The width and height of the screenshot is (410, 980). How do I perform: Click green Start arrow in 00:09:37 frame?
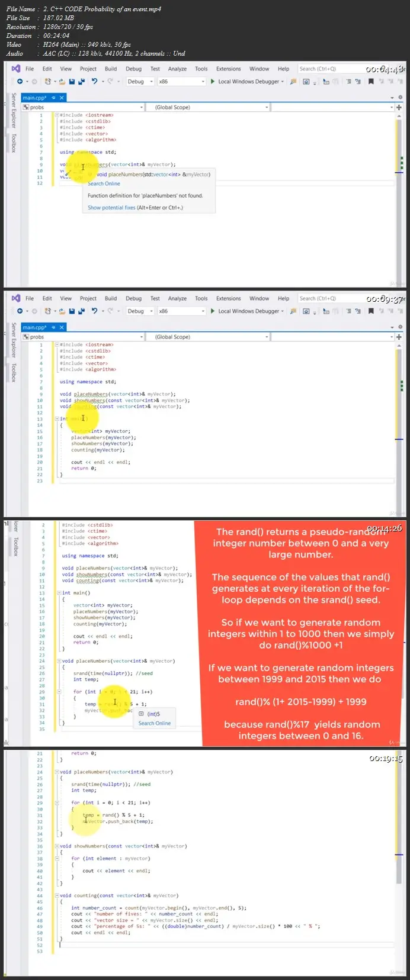tap(213, 311)
